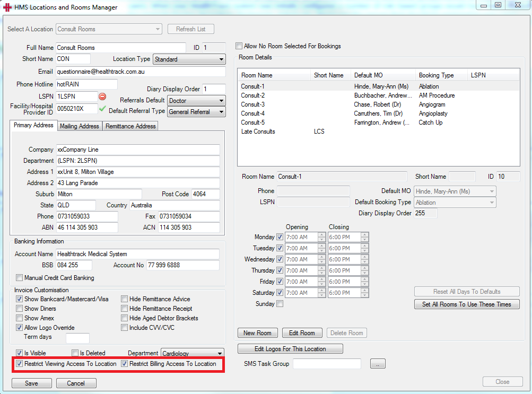Click Edit Logos For This Location
Viewport: 532px width, 394px height.
click(290, 349)
